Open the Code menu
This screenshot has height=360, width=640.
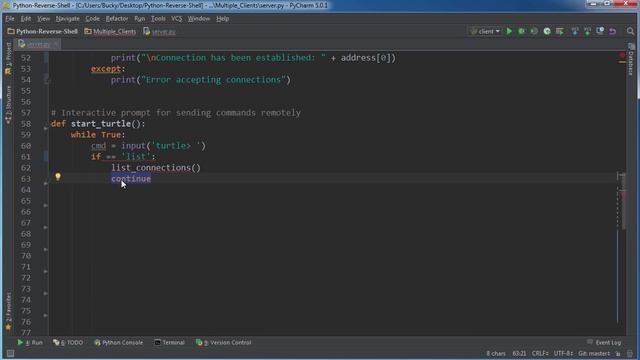point(92,19)
